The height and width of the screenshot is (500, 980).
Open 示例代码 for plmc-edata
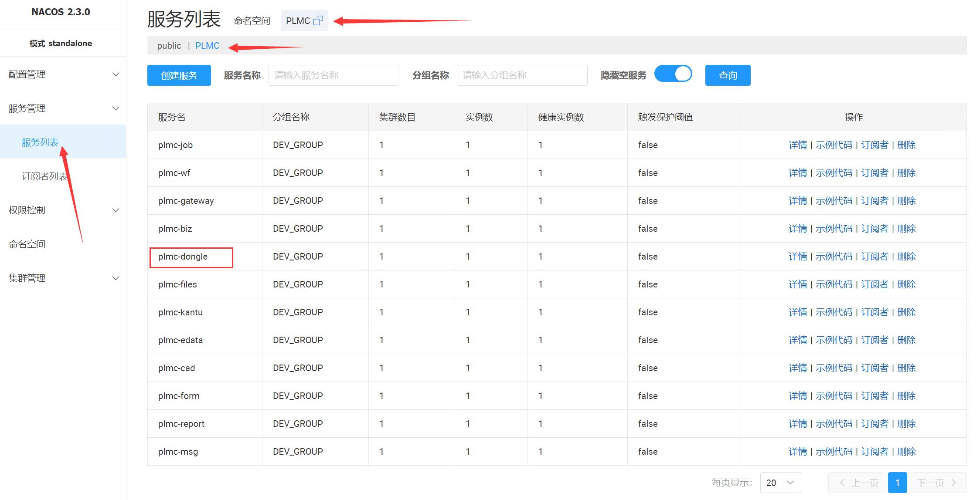coord(834,340)
